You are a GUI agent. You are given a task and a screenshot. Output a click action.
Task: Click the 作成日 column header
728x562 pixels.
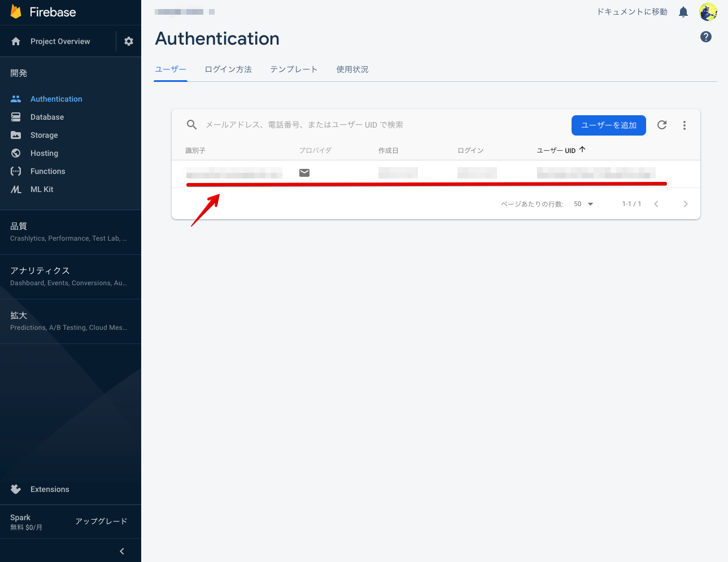tap(389, 151)
